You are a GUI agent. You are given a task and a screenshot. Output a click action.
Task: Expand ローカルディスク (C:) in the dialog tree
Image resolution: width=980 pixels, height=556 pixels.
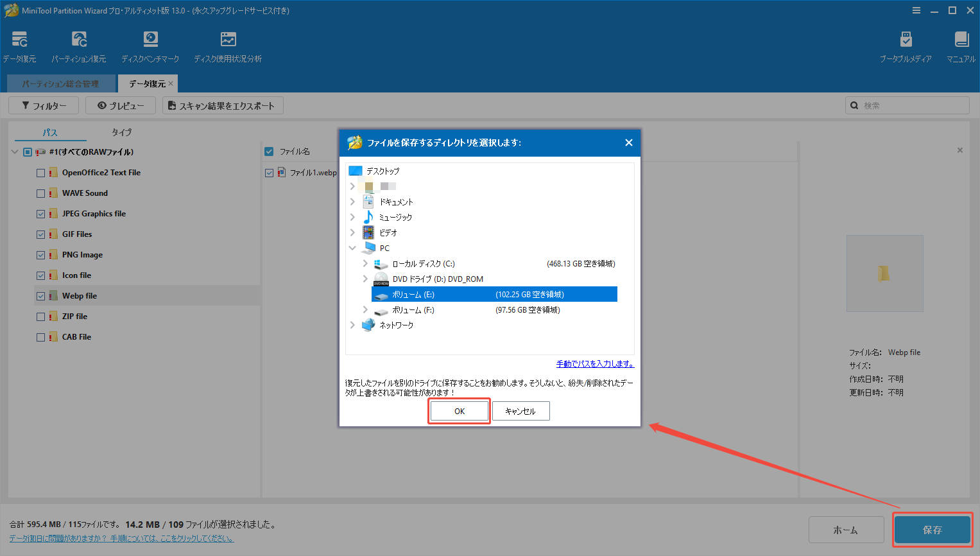[x=365, y=263]
